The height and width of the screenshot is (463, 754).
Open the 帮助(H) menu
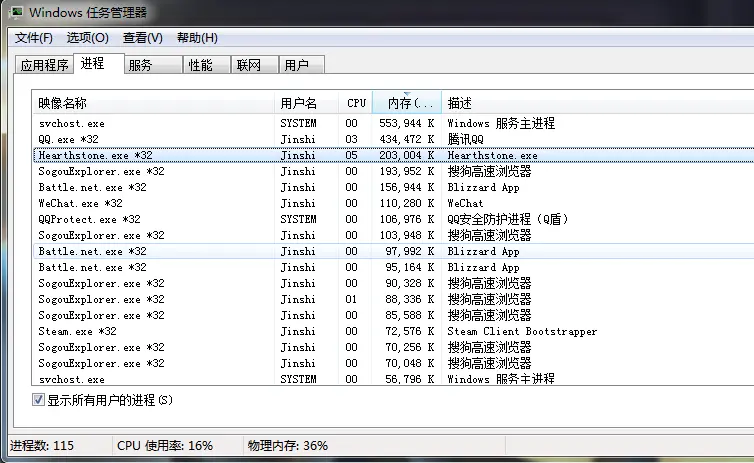pyautogui.click(x=197, y=38)
